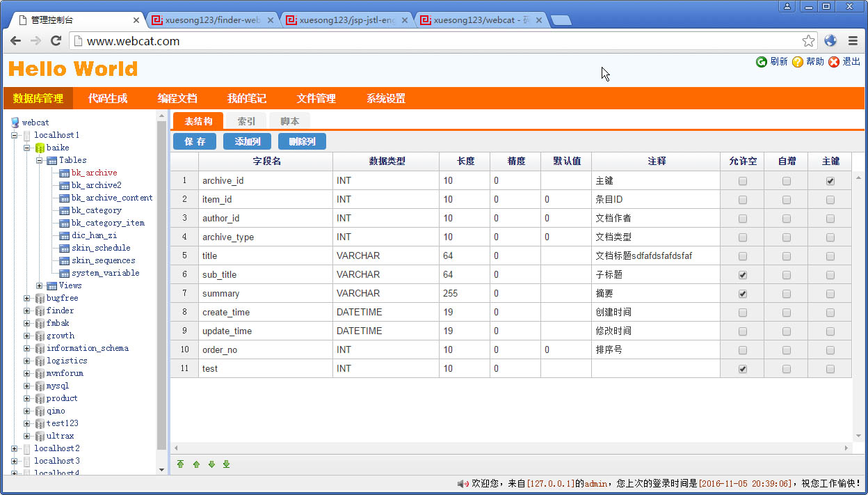
Task: Click the 添加列 button
Action: (x=247, y=141)
